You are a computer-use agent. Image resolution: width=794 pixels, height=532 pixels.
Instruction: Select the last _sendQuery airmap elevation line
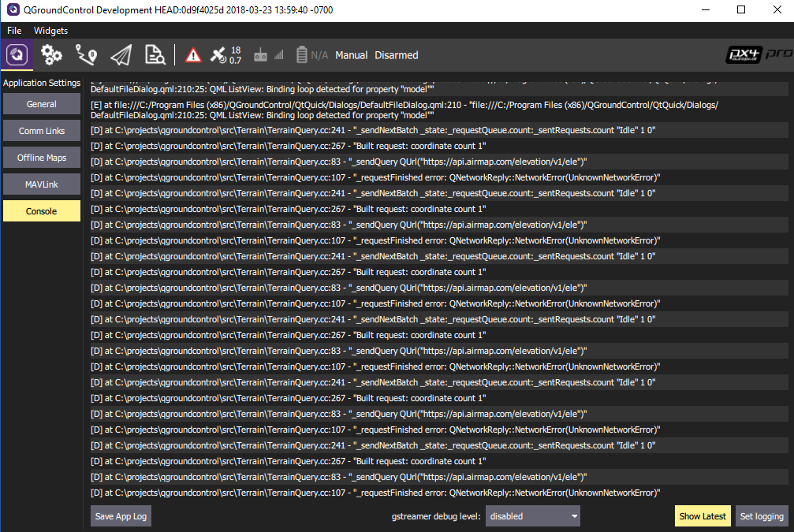point(439,477)
